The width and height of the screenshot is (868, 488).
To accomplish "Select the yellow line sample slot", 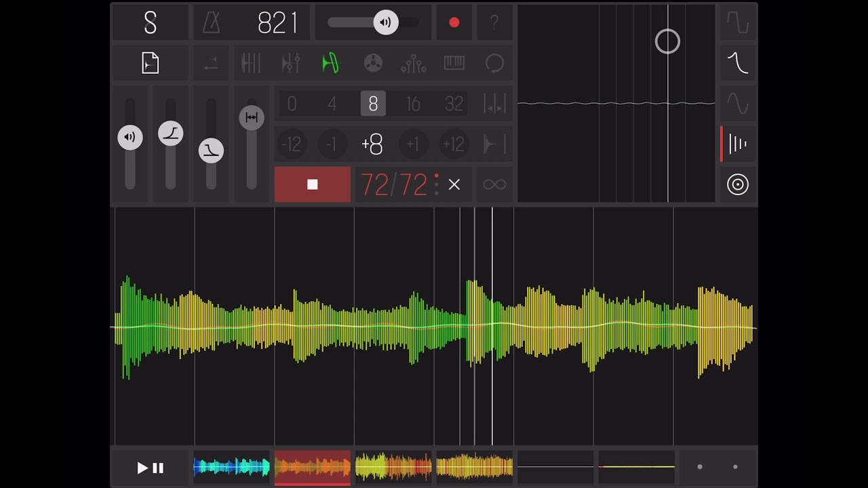I will 637,467.
